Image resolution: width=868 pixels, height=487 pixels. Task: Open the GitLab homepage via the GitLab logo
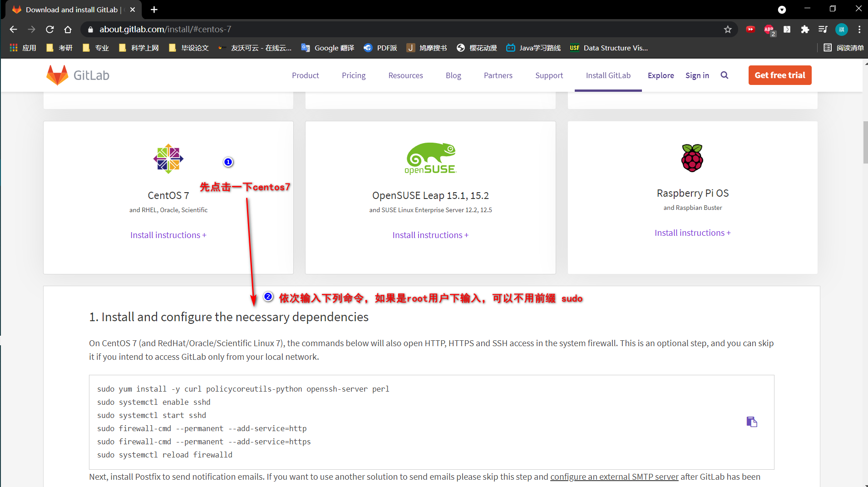[77, 75]
